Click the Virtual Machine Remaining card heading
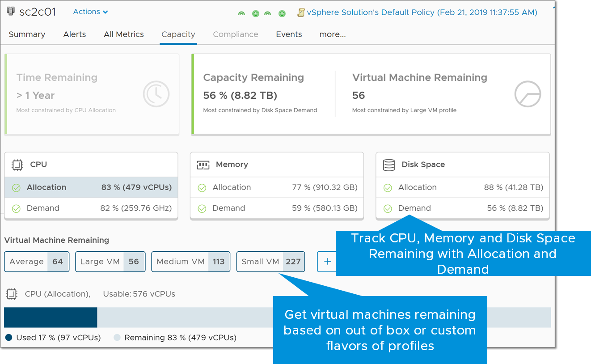This screenshot has height=364, width=591. pyautogui.click(x=420, y=77)
